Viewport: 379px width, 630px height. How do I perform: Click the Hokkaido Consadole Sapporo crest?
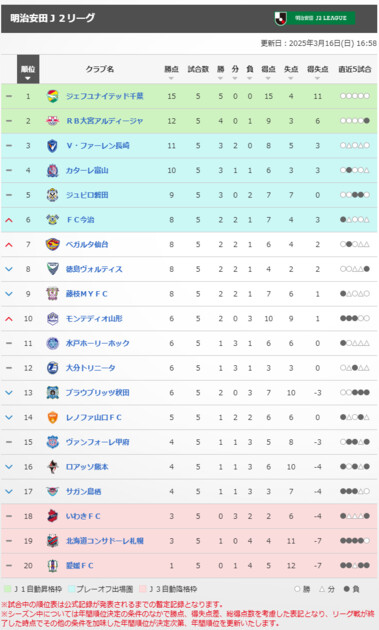[52, 541]
